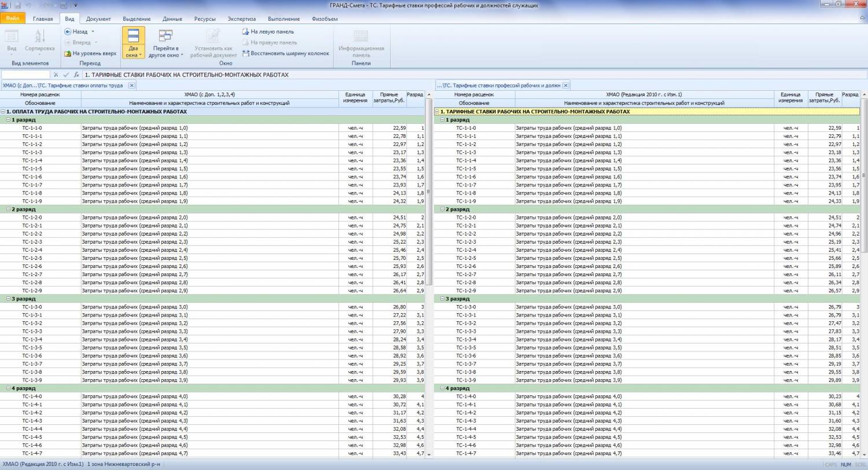Click the Два окна split view icon
The height and width of the screenshot is (470, 868).
[x=133, y=36]
